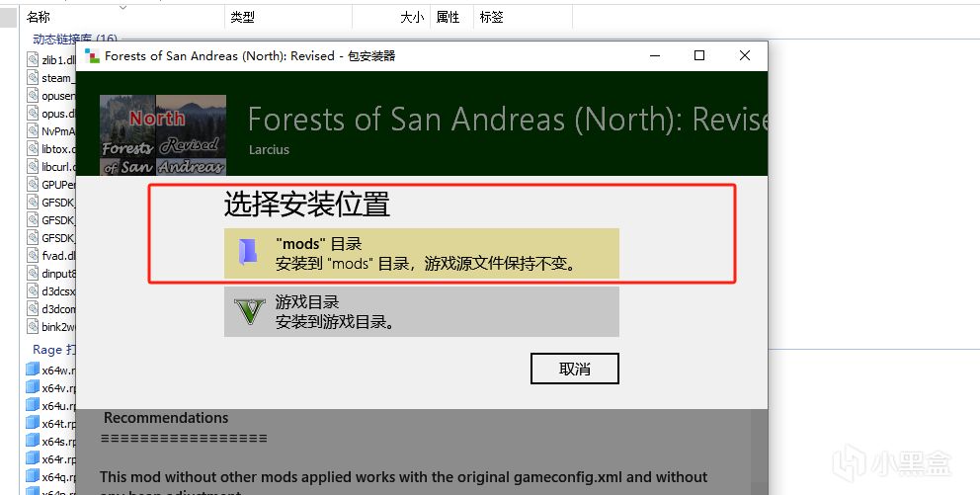Click the GTA V logo icon
The image size is (980, 495).
point(250,311)
